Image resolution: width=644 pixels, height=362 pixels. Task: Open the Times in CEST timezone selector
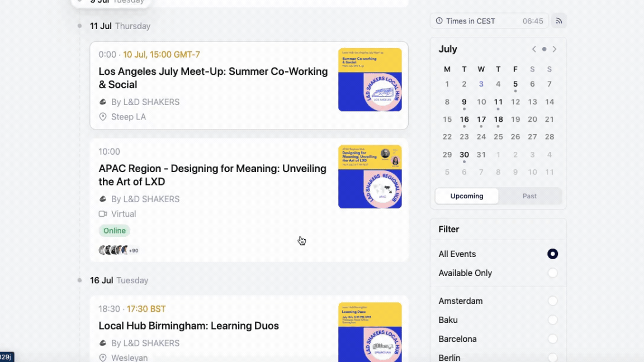coord(489,21)
